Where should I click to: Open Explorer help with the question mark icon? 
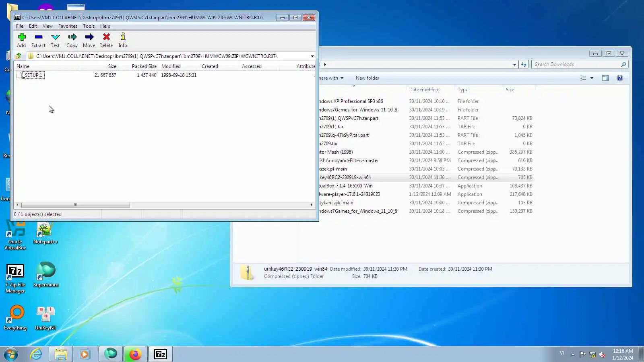pyautogui.click(x=620, y=78)
